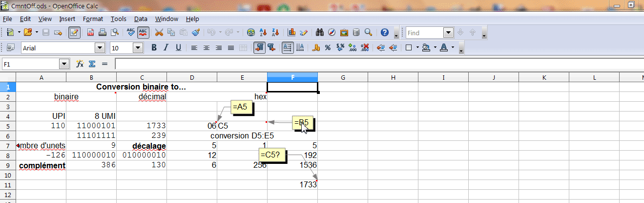Click the Cut scissors icon
The image size is (644, 203).
pyautogui.click(x=159, y=33)
